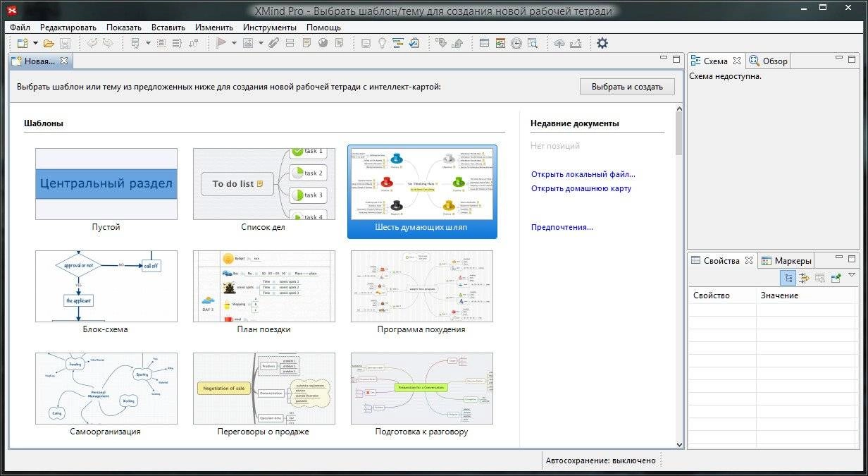Click the summary bracket toolbar icon
Viewport: 868px width, 476px height.
pos(177,43)
